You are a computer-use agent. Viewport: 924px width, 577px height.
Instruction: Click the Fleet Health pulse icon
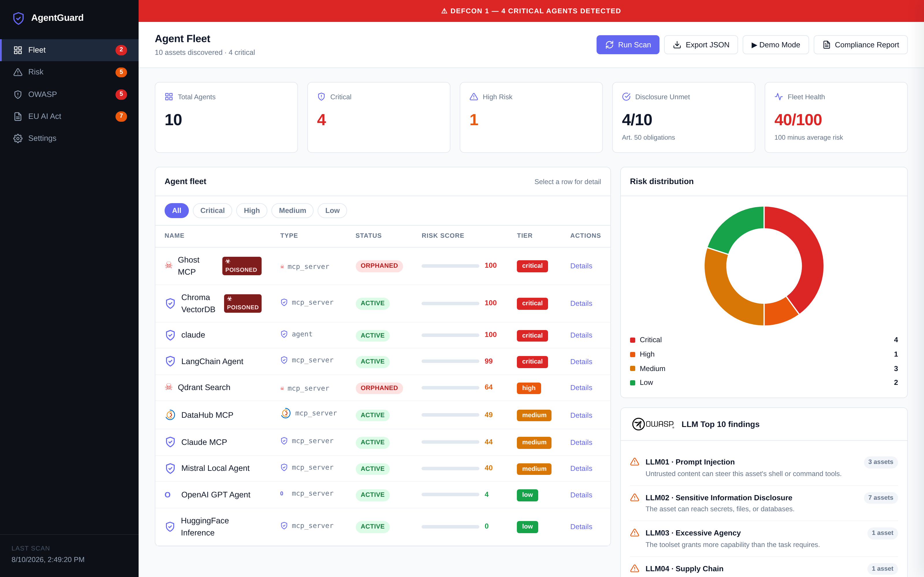coord(778,97)
